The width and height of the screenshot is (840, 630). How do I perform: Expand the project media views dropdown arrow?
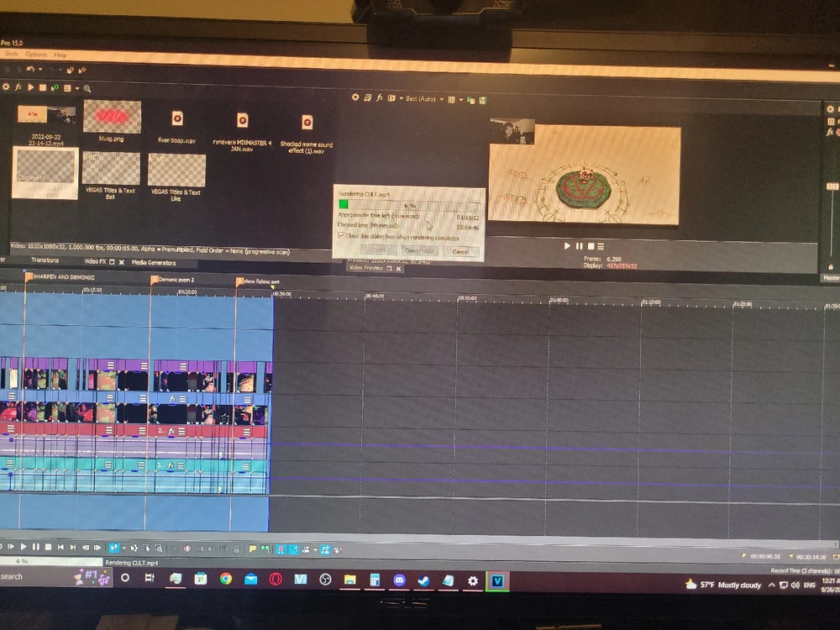coord(77,87)
